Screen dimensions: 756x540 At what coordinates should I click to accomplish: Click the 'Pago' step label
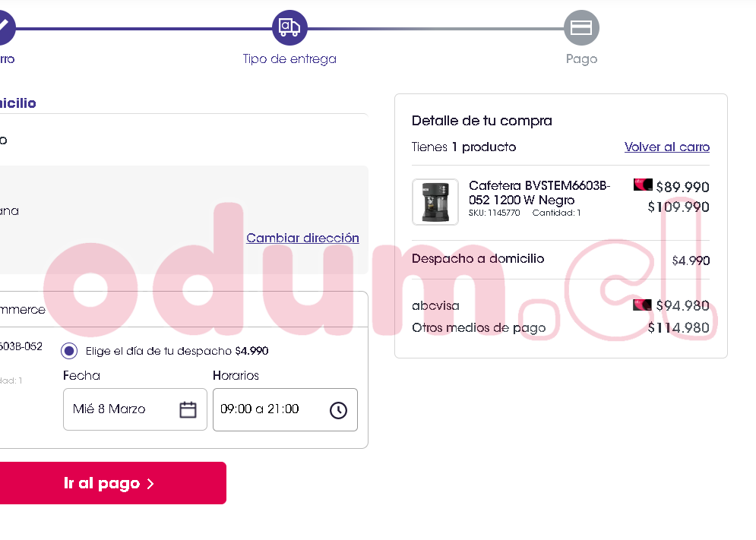[581, 58]
